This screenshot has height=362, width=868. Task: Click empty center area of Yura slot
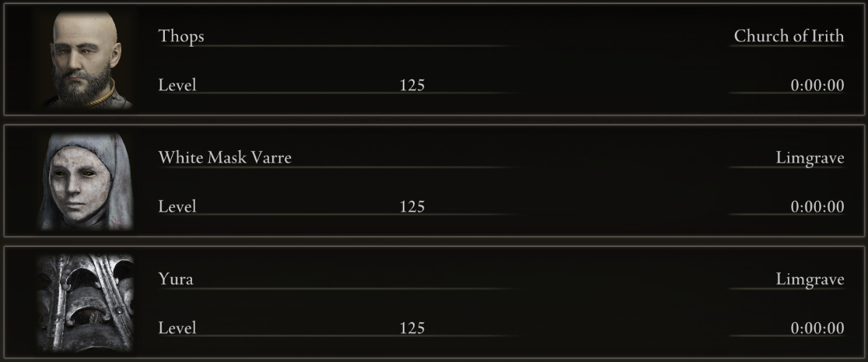pos(620,304)
